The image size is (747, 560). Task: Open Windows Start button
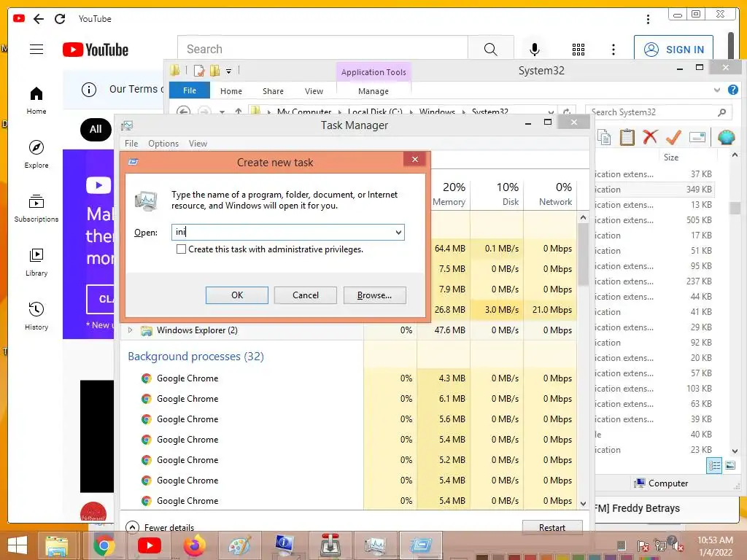[18, 545]
